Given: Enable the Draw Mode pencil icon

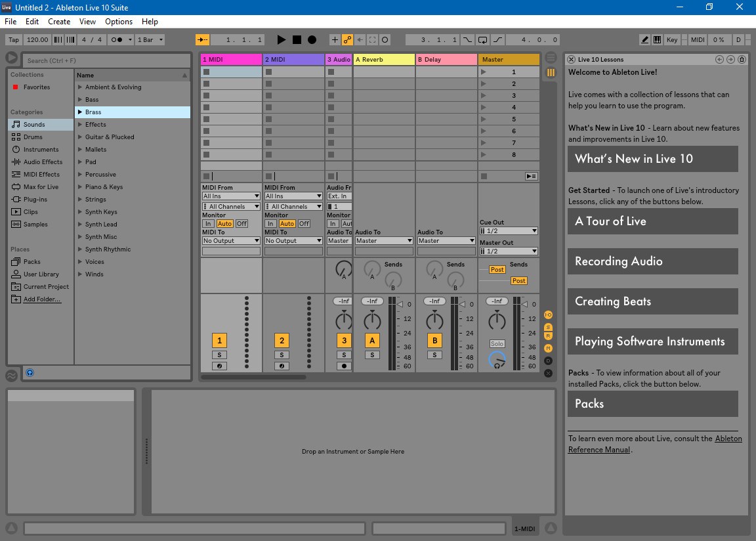Looking at the screenshot, I should point(645,40).
